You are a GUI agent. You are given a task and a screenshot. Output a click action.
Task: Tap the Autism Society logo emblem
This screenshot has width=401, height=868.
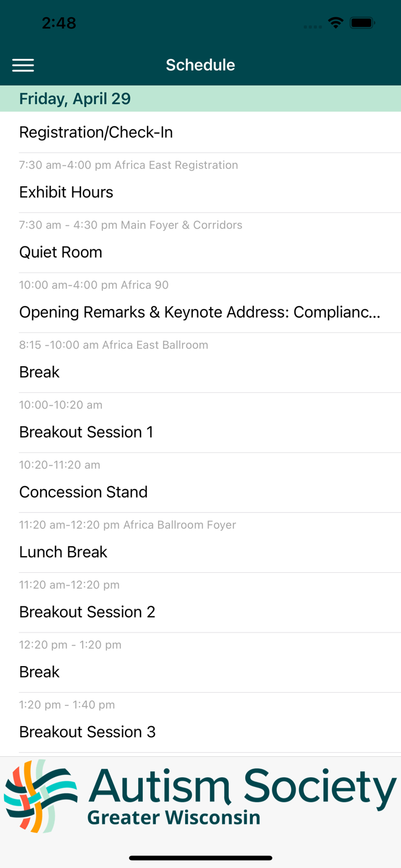[x=41, y=796]
